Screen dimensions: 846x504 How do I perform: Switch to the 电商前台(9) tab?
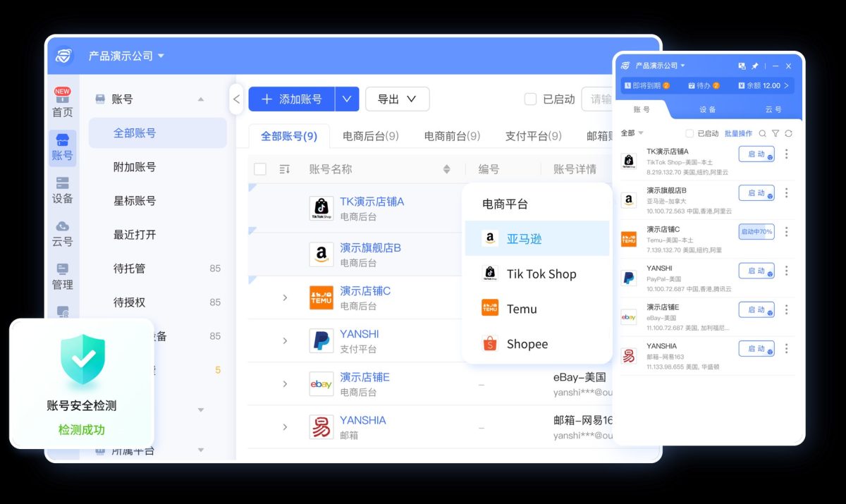point(452,136)
